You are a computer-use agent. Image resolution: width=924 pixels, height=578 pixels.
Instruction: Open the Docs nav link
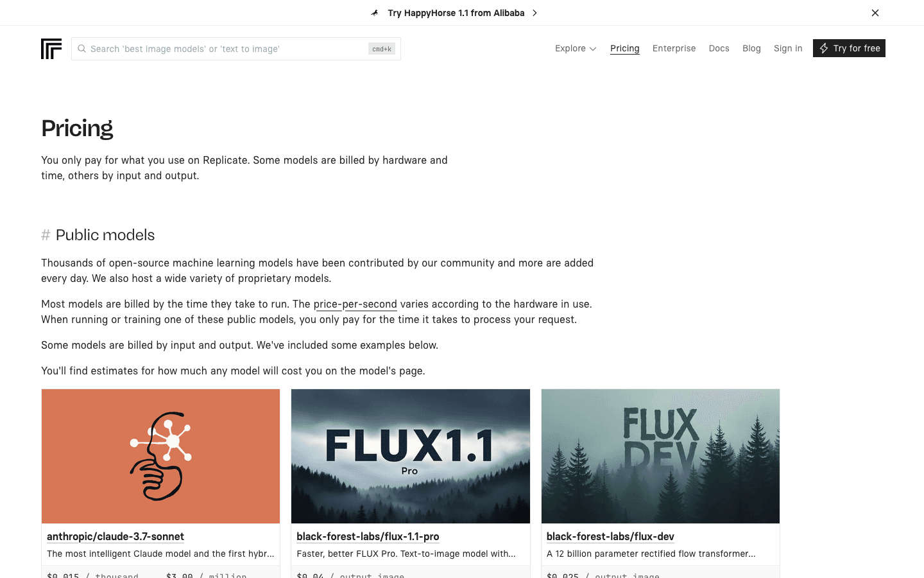point(719,48)
